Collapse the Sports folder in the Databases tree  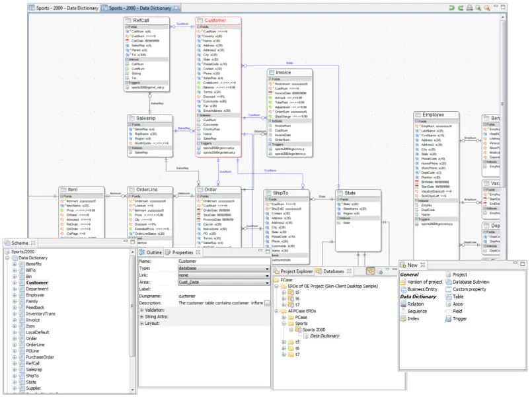(284, 324)
